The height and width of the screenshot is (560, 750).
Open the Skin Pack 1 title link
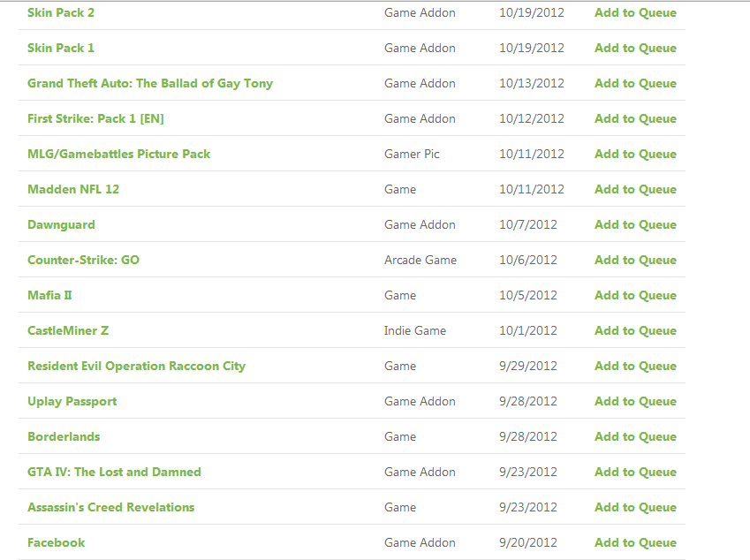point(61,48)
